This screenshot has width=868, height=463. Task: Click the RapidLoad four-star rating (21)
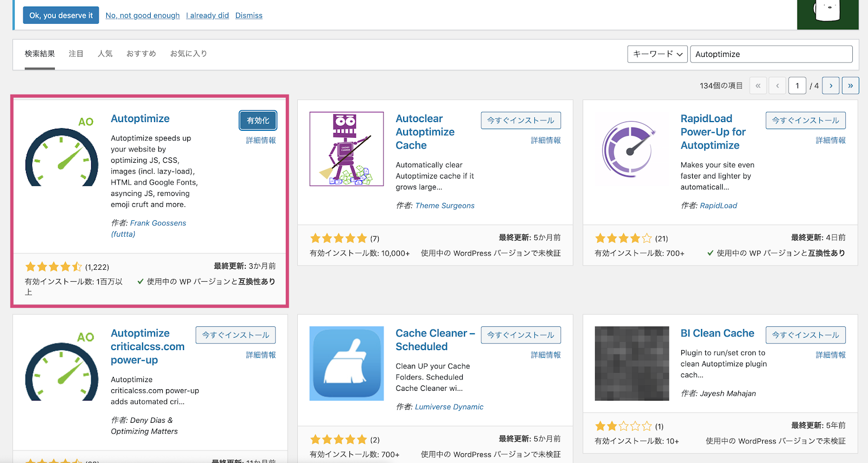tap(623, 238)
